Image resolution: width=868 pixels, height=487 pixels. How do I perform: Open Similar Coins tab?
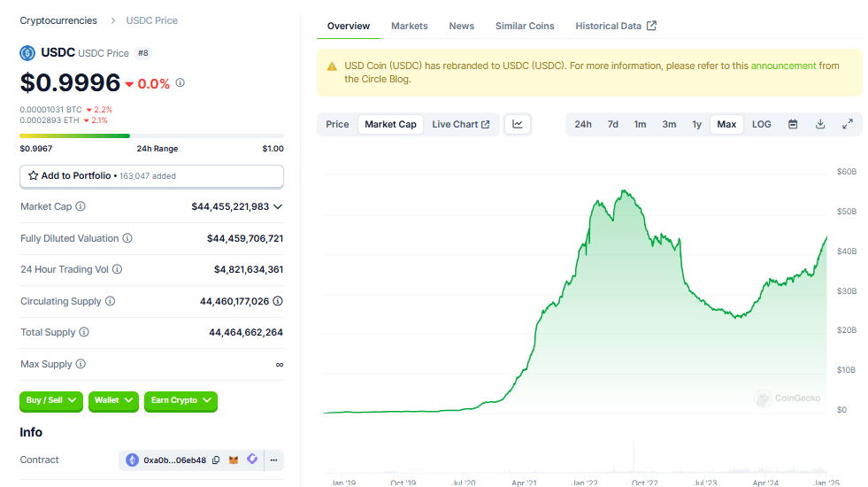coord(524,26)
